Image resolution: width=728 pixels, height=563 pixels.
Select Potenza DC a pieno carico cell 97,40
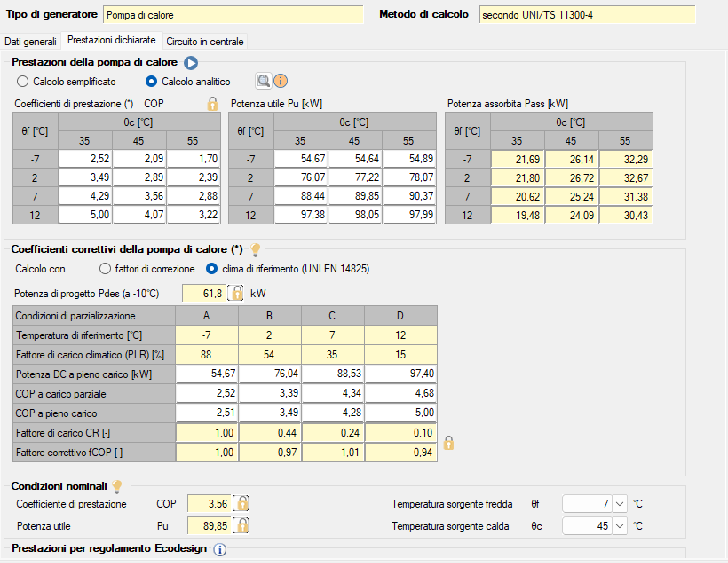click(400, 374)
